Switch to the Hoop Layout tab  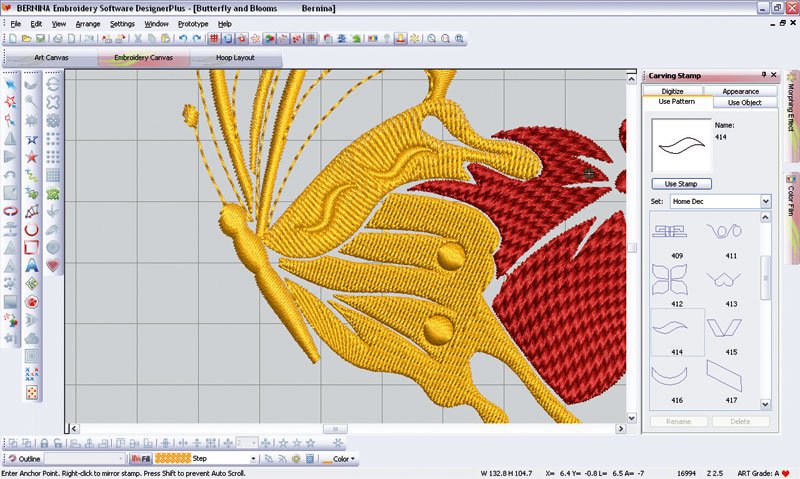click(x=235, y=58)
